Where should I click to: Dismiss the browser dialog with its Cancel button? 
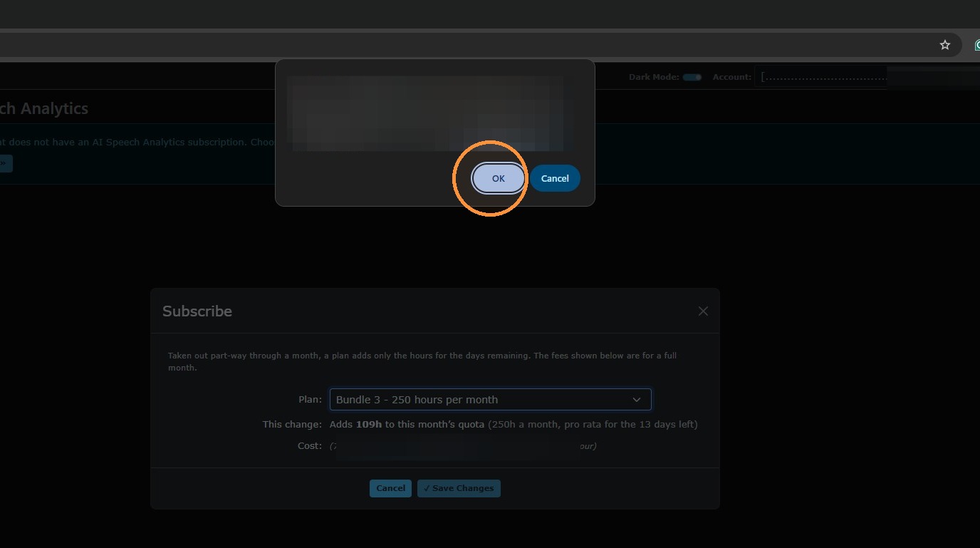(555, 178)
